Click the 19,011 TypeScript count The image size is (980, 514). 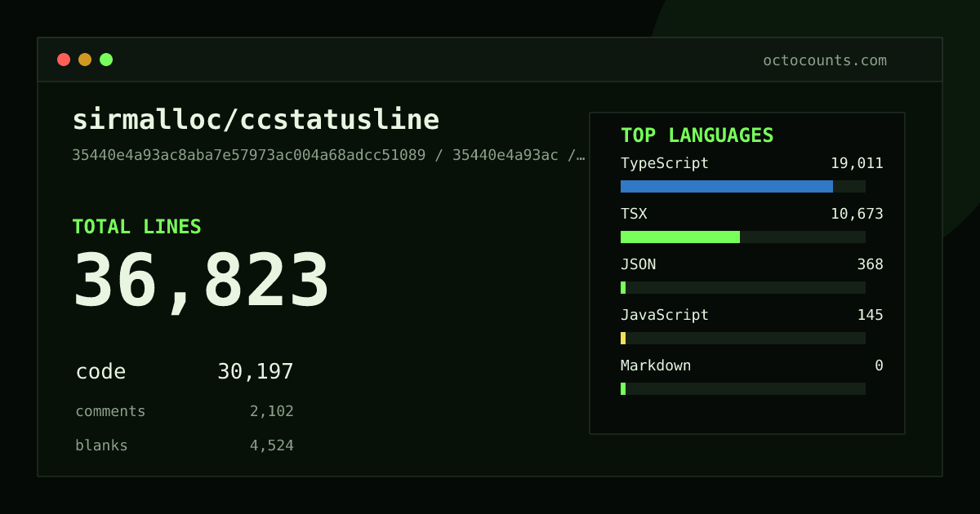coord(857,163)
